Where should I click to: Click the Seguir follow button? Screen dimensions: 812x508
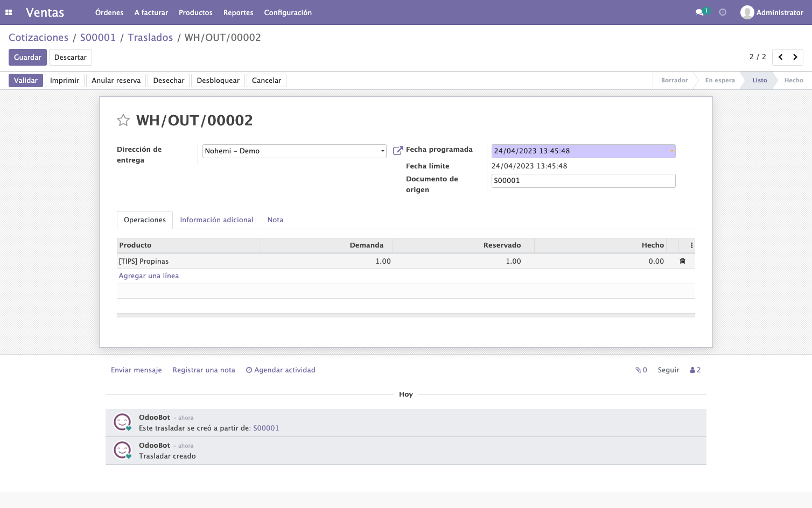[x=668, y=370]
